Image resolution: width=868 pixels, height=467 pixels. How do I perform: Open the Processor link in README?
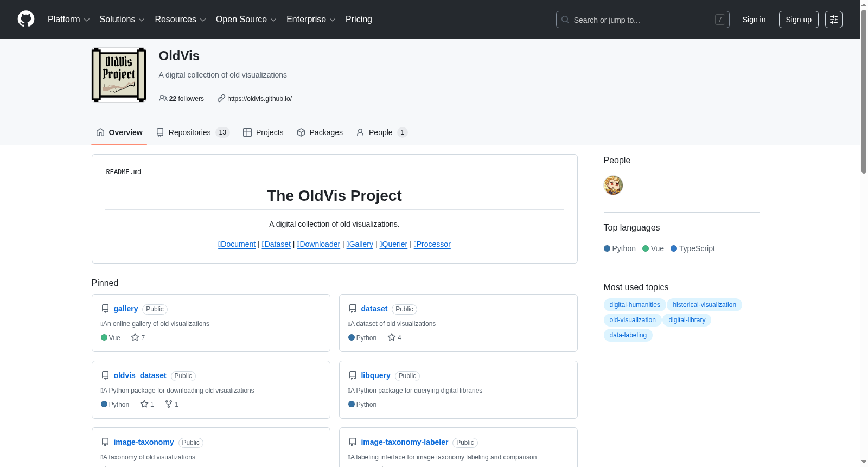coord(432,244)
